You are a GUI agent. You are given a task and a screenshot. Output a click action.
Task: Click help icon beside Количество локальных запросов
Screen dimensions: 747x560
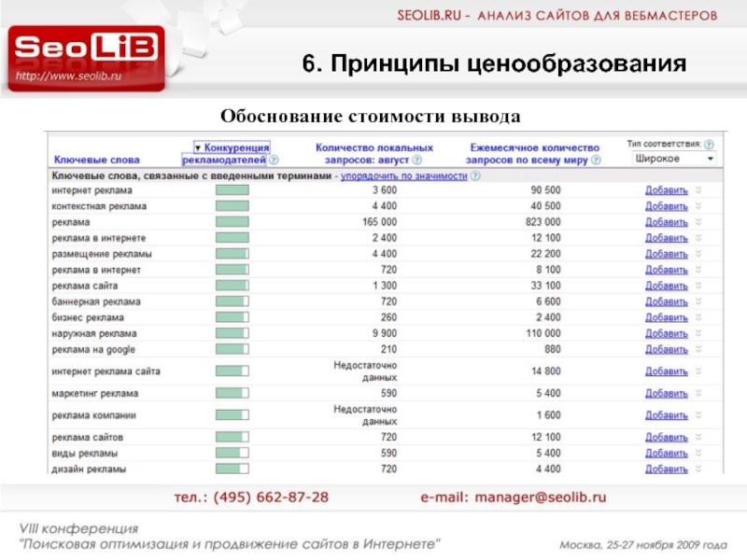point(416,160)
